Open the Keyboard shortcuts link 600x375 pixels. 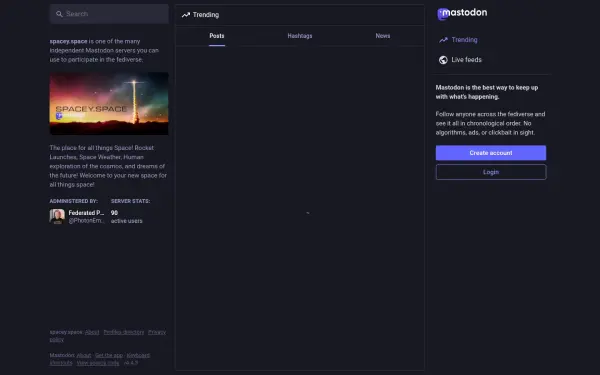[x=138, y=355]
